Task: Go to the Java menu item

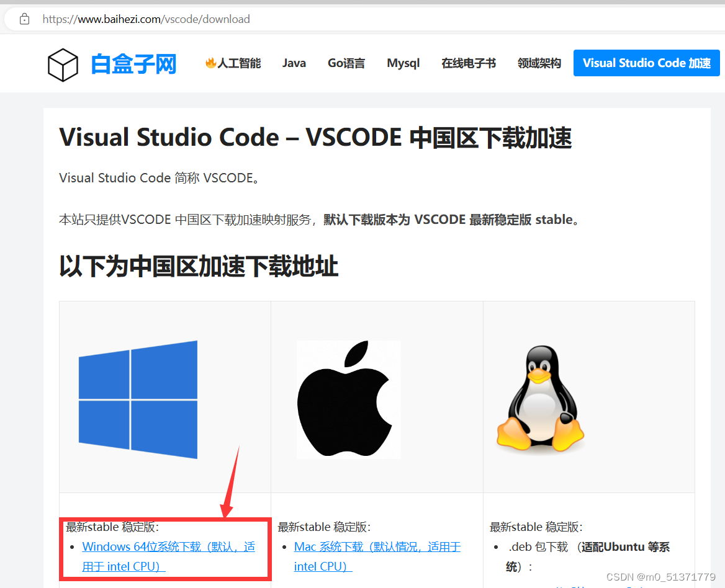Action: pyautogui.click(x=294, y=63)
